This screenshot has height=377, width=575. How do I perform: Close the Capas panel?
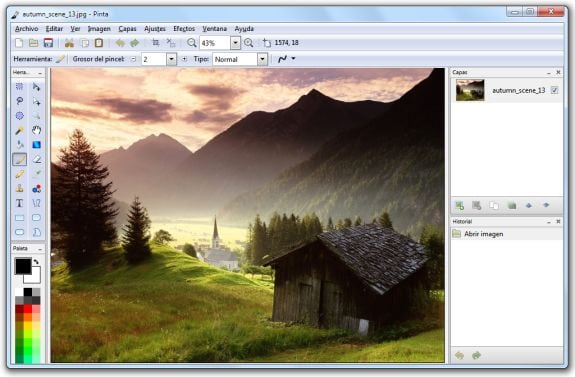[x=558, y=73]
